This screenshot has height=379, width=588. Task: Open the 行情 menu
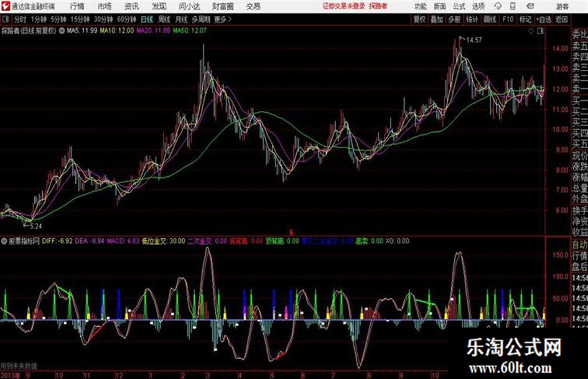pos(77,6)
